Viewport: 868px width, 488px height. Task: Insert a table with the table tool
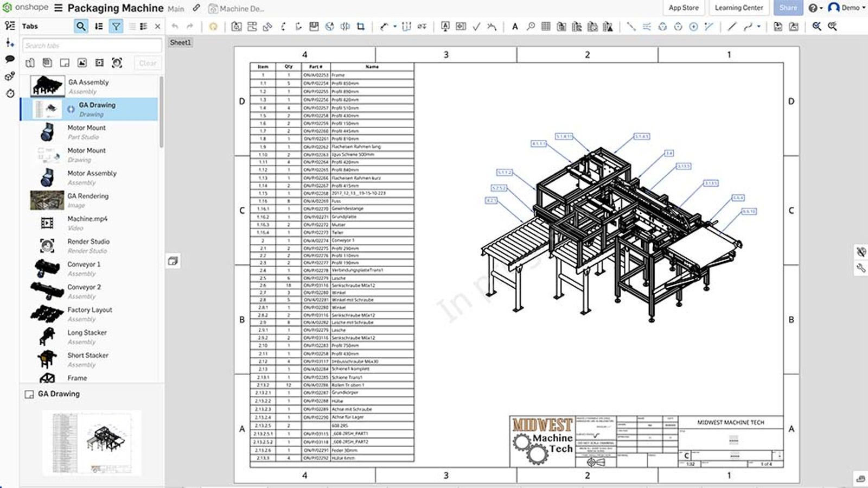click(546, 26)
